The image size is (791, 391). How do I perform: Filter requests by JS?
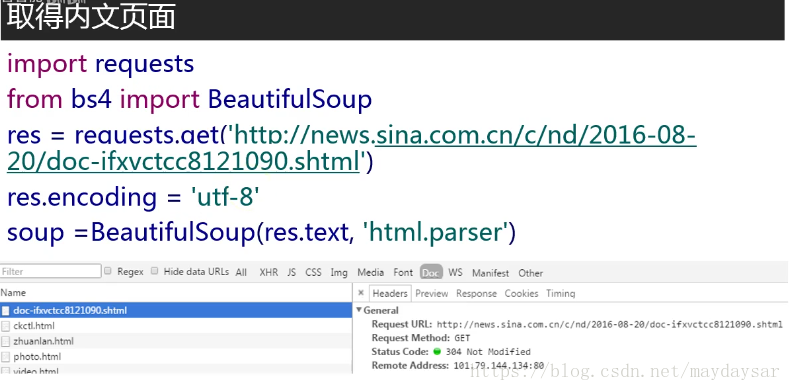292,272
